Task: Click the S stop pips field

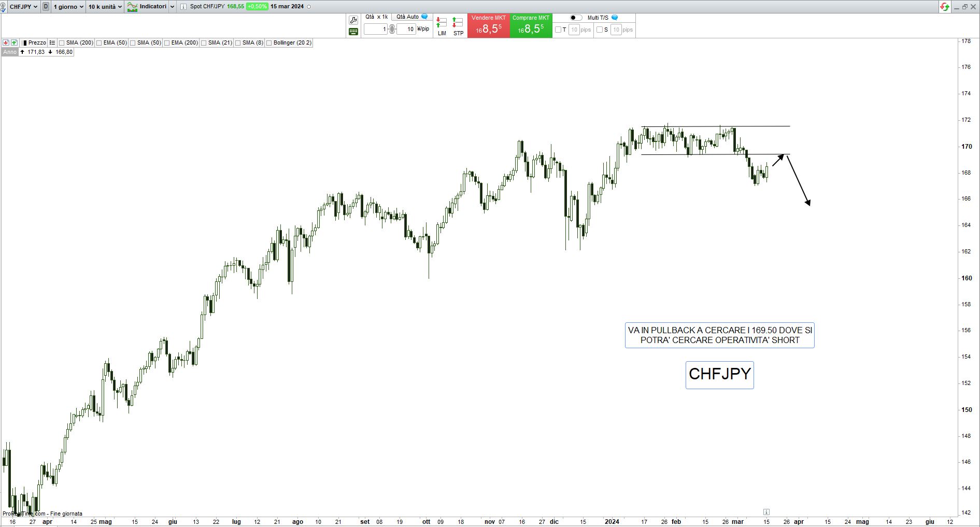Action: coord(616,30)
